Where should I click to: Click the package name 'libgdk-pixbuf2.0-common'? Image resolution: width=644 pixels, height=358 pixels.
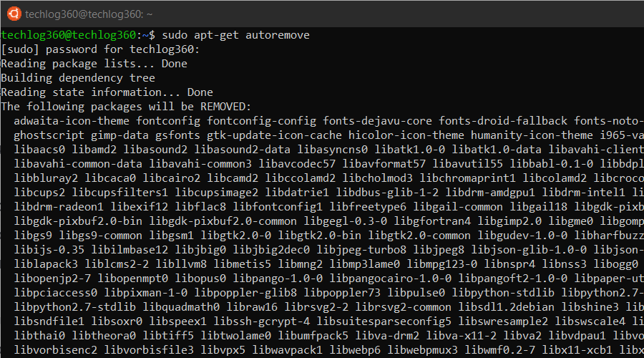(x=223, y=221)
